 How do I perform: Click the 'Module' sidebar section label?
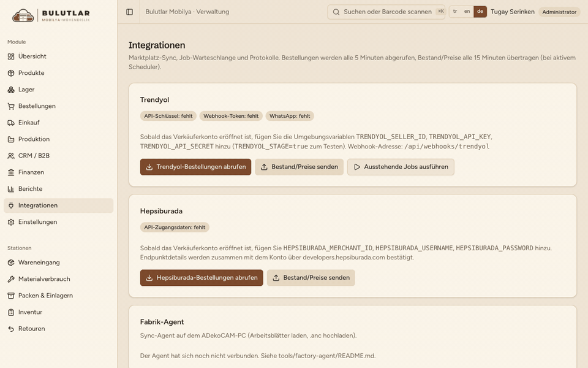pos(17,42)
